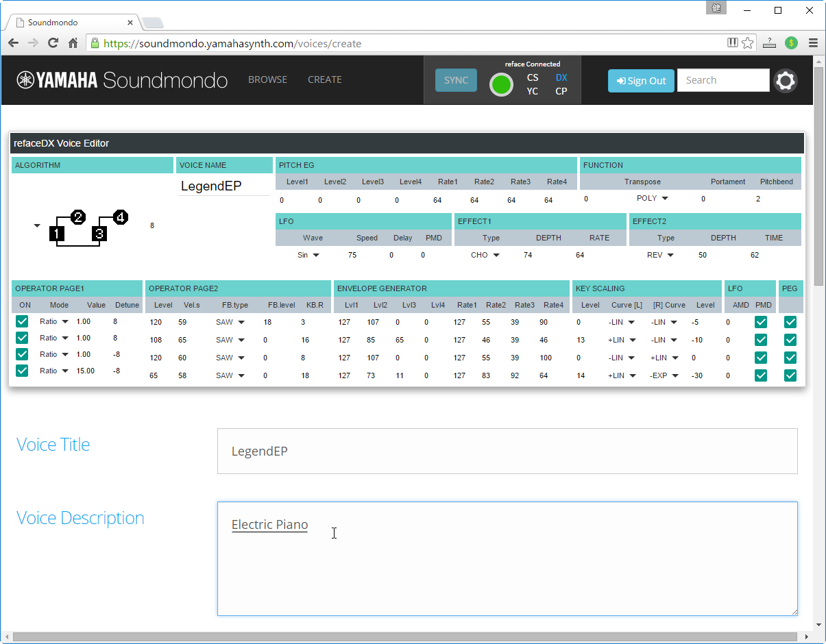Toggle PEG checkbox in the -5 level row

pyautogui.click(x=790, y=322)
